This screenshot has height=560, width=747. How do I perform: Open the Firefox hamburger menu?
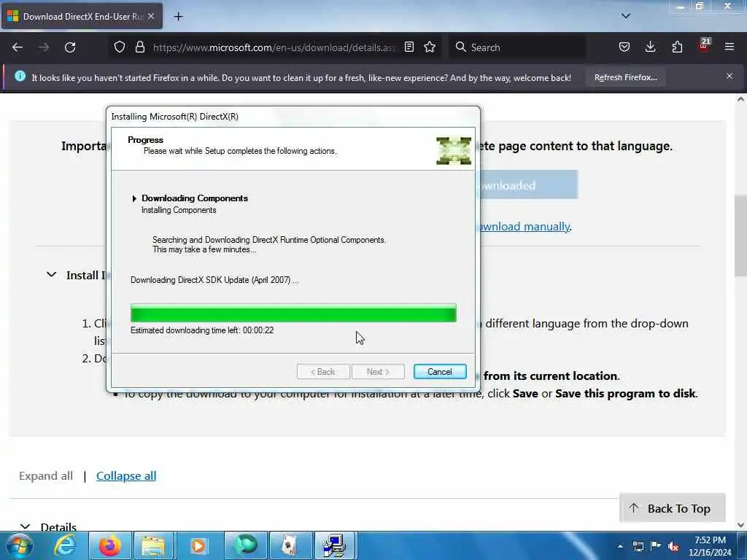coord(729,47)
